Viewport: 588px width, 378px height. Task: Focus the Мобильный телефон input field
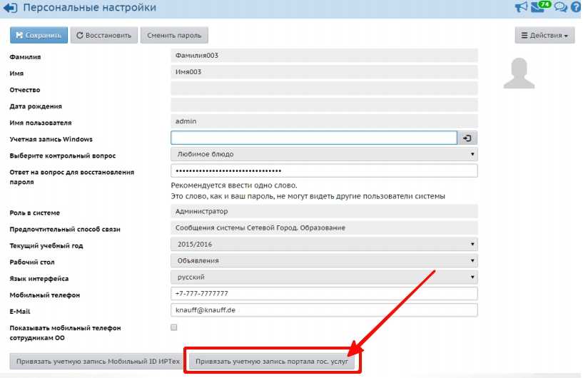click(x=324, y=294)
